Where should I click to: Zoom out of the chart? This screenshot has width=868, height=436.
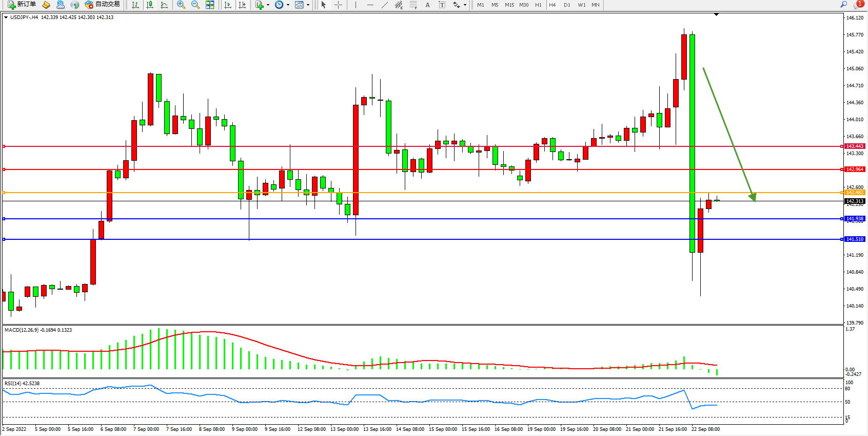[195, 5]
